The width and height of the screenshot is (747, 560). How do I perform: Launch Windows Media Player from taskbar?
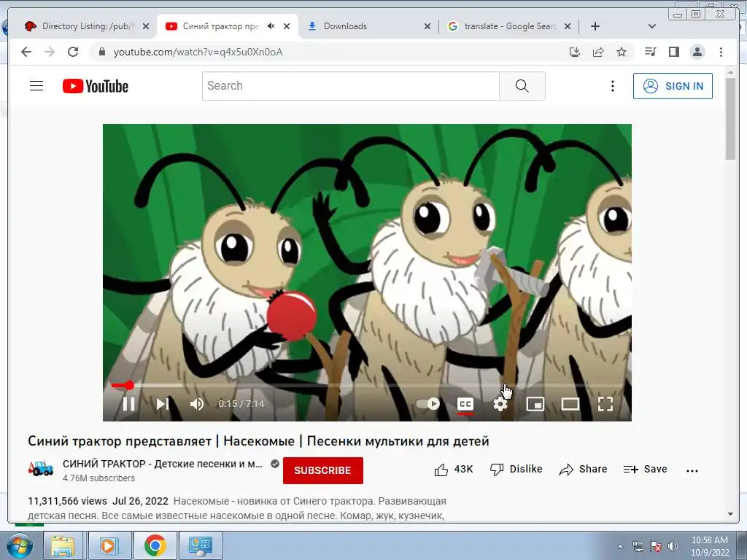(x=108, y=545)
